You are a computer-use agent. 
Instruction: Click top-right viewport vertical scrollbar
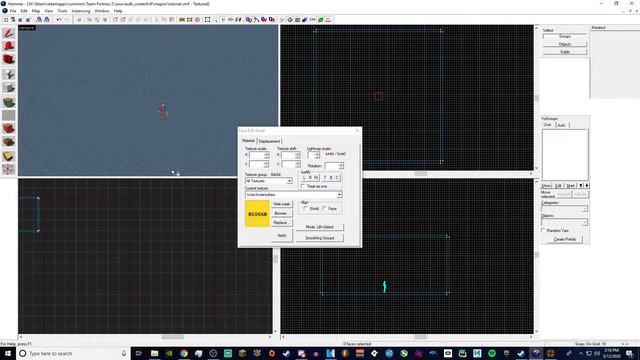click(x=536, y=98)
